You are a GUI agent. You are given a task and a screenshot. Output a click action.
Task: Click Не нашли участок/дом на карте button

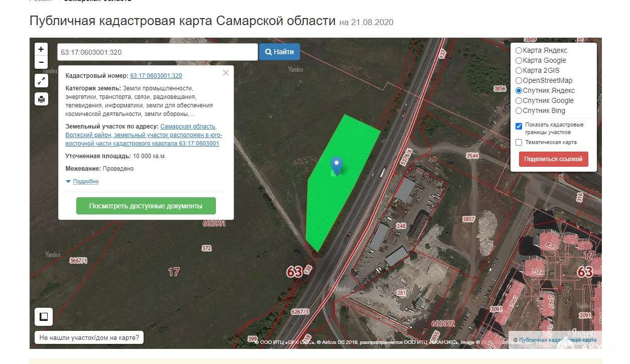click(89, 337)
